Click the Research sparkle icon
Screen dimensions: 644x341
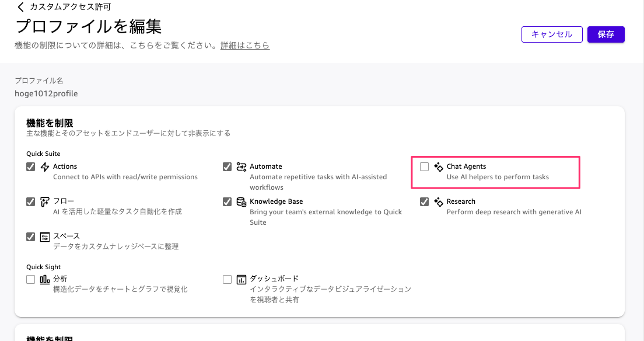click(439, 202)
